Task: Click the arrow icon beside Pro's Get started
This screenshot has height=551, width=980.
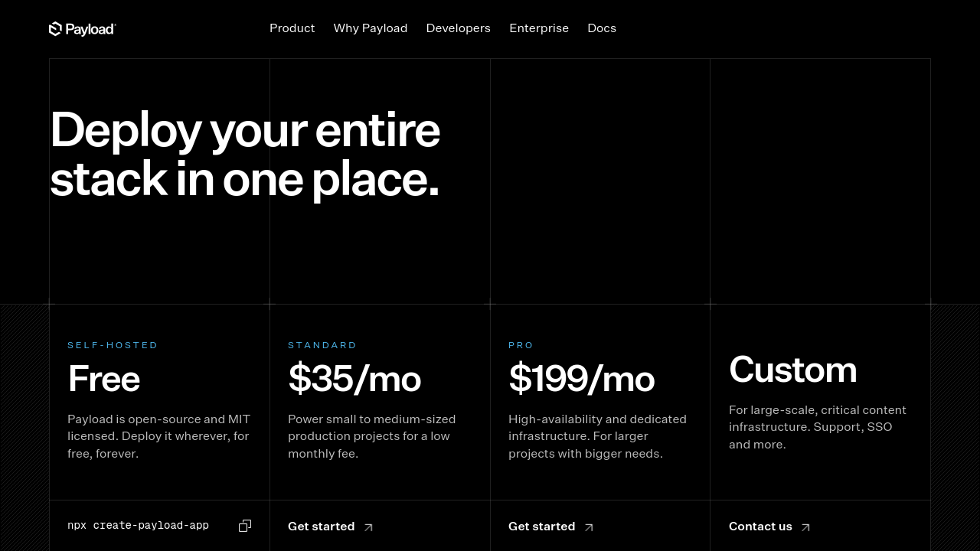Action: pos(589,527)
